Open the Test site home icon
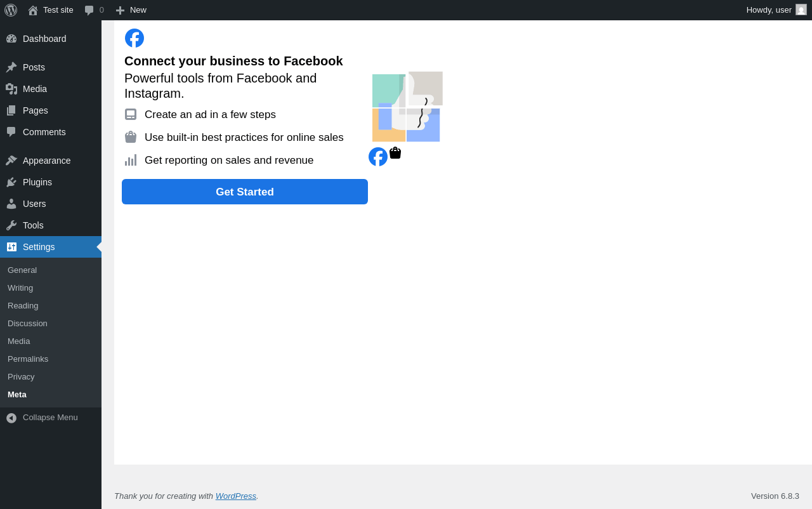The width and height of the screenshot is (812, 509). [x=33, y=10]
